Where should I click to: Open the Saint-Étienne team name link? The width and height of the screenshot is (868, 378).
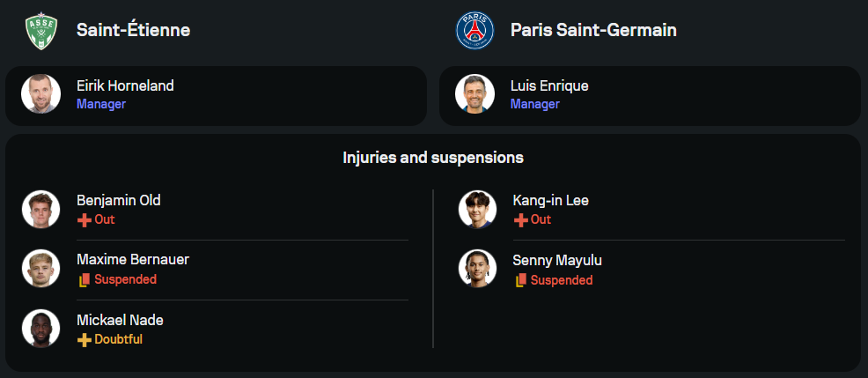click(133, 30)
